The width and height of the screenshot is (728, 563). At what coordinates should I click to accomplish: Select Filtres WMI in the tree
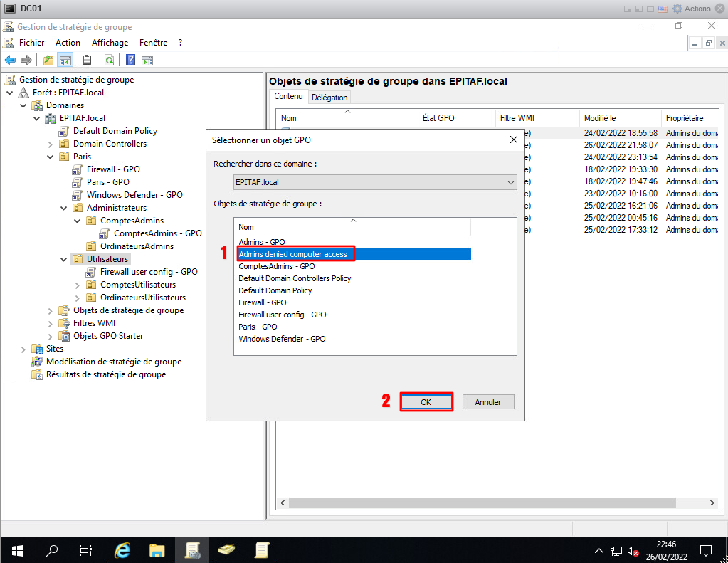tap(94, 323)
